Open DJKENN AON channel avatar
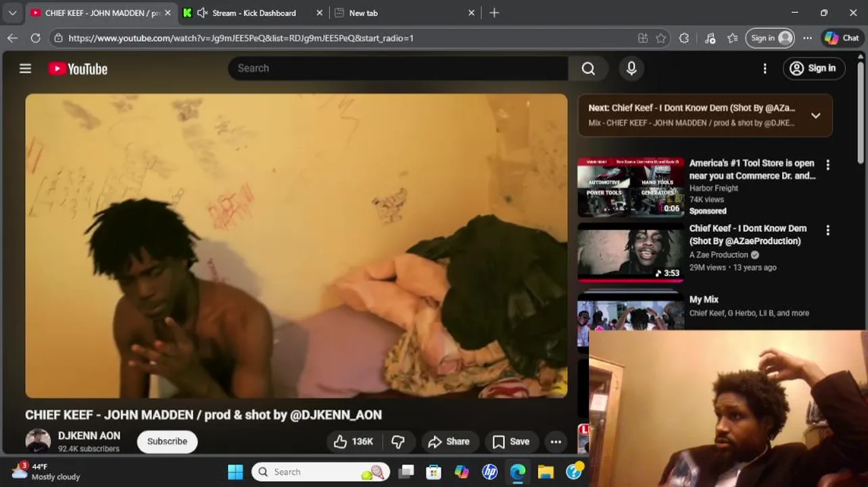Screen dimensions: 868x487 point(38,442)
